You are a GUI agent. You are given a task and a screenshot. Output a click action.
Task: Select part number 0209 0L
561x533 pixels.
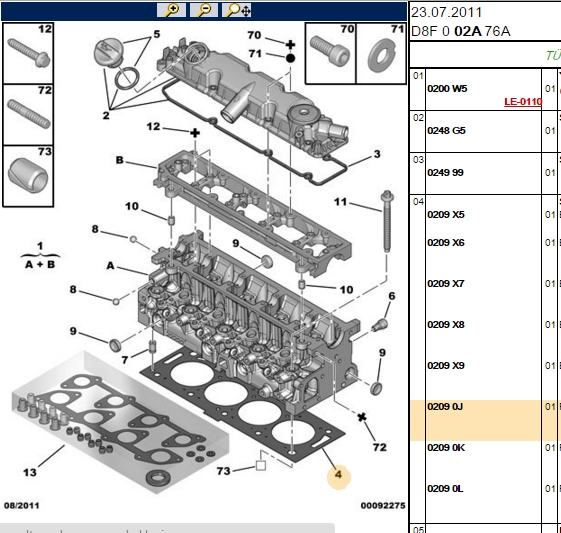click(x=445, y=489)
